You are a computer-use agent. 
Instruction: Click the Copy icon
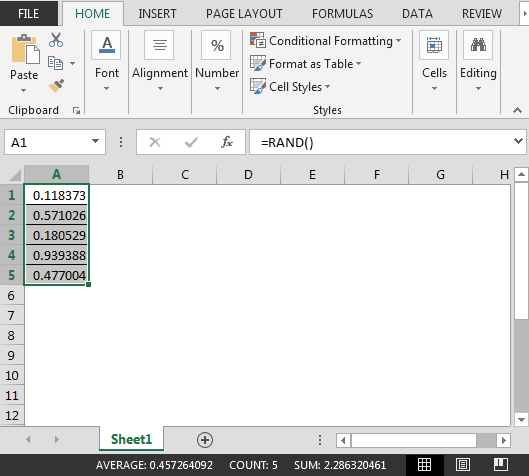coord(55,63)
